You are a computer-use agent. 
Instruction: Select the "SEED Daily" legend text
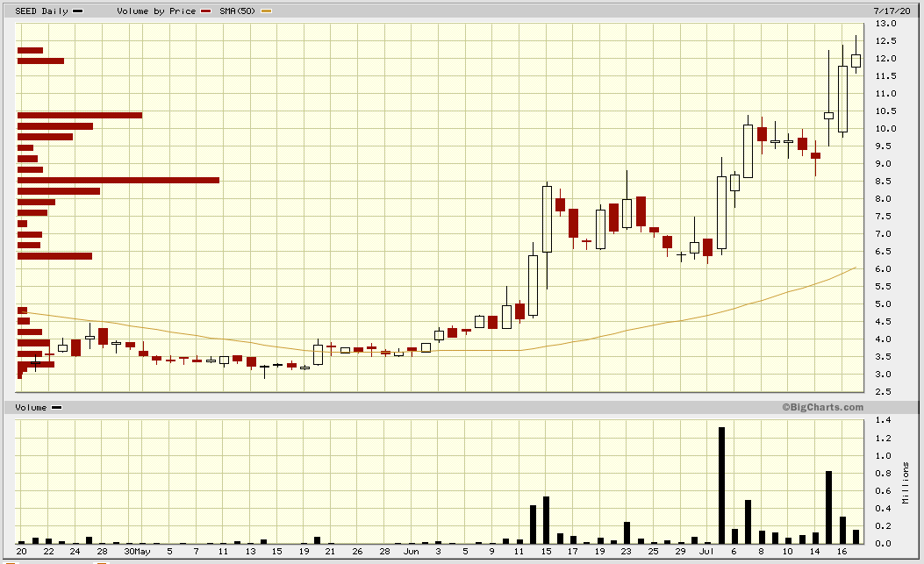click(x=41, y=11)
